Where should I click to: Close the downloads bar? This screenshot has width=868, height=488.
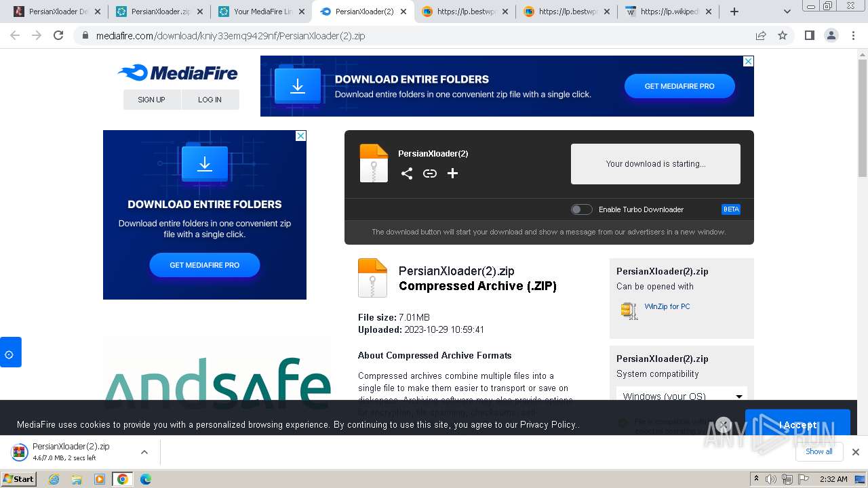coord(856,452)
